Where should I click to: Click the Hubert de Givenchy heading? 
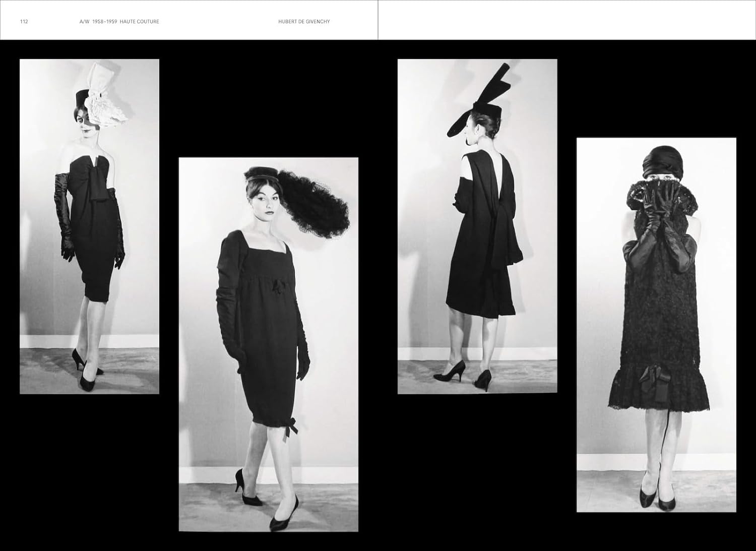[x=304, y=22]
